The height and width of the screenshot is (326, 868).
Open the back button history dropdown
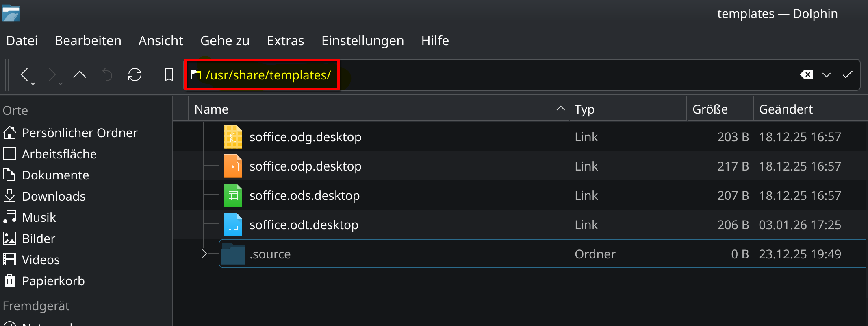click(33, 83)
